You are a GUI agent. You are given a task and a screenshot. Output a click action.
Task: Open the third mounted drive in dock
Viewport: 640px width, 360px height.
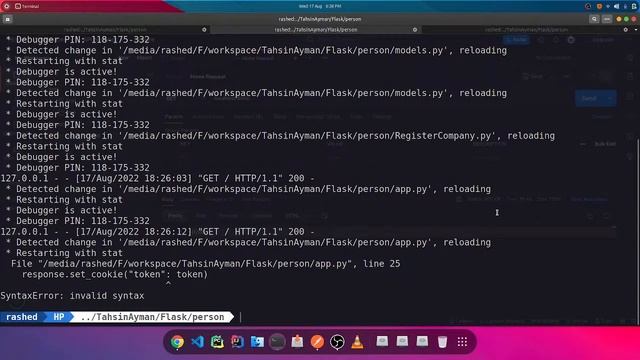pyautogui.click(x=422, y=341)
